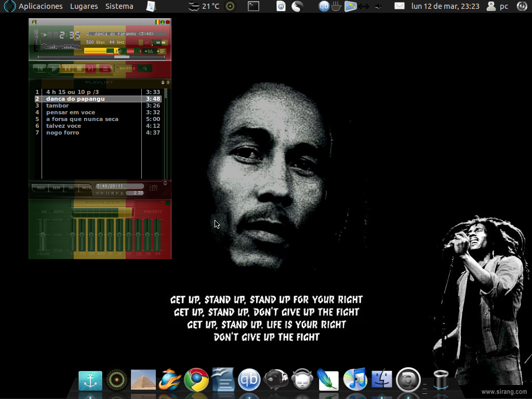Open the clock 'lun 12 de mar, 23:23'
Image resolution: width=532 pixels, height=399 pixels.
[445, 6]
